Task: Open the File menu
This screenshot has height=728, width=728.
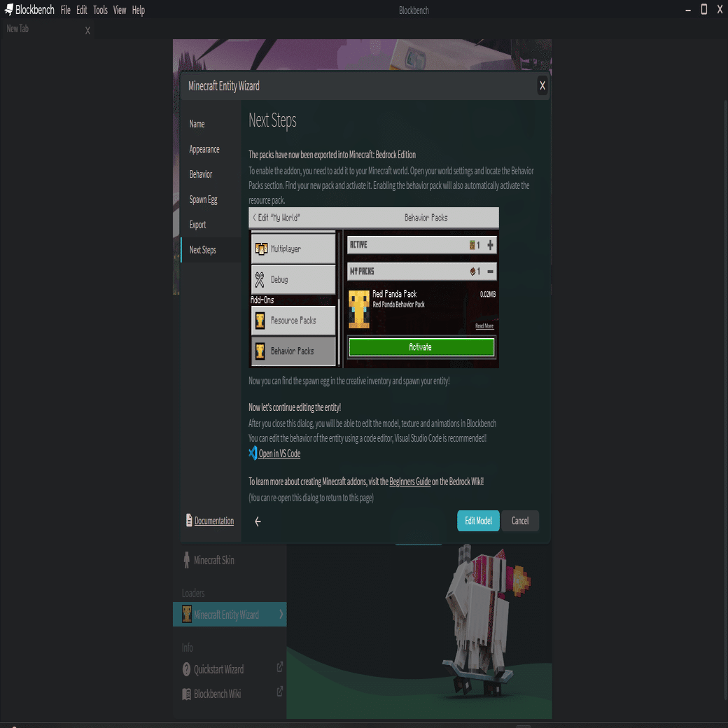Action: pyautogui.click(x=66, y=10)
